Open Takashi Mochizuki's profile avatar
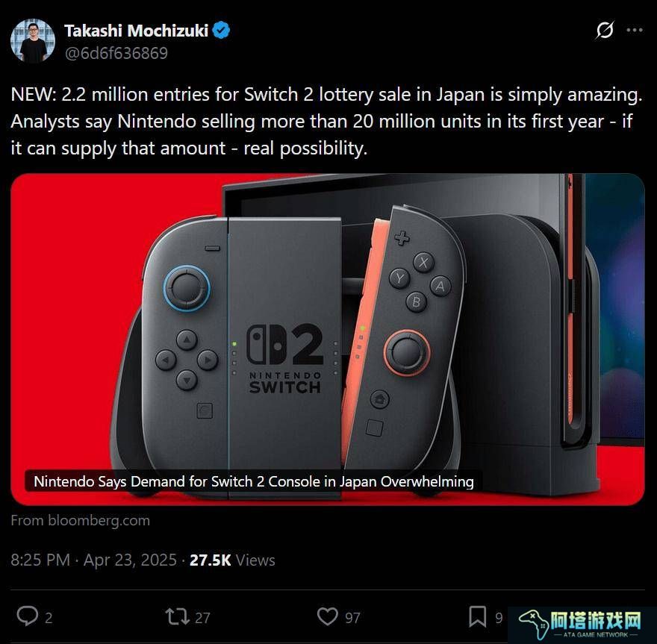The image size is (657, 644). pyautogui.click(x=33, y=40)
